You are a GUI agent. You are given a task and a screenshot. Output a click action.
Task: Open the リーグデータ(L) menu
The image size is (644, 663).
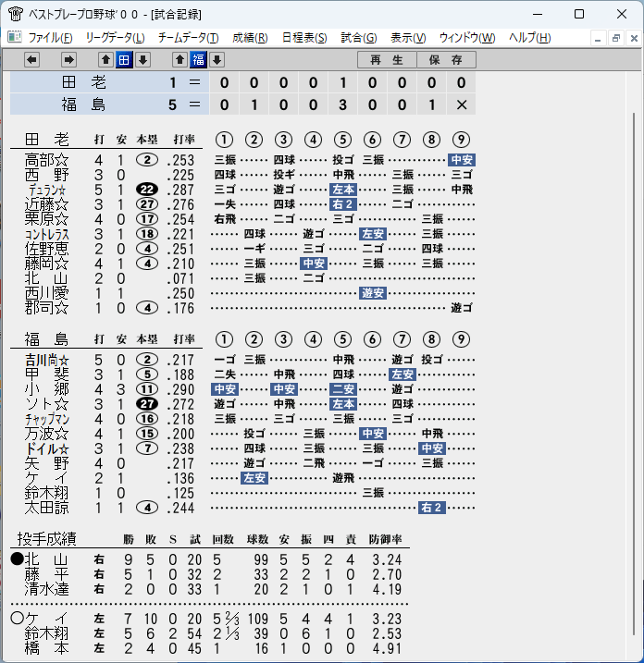tap(115, 38)
